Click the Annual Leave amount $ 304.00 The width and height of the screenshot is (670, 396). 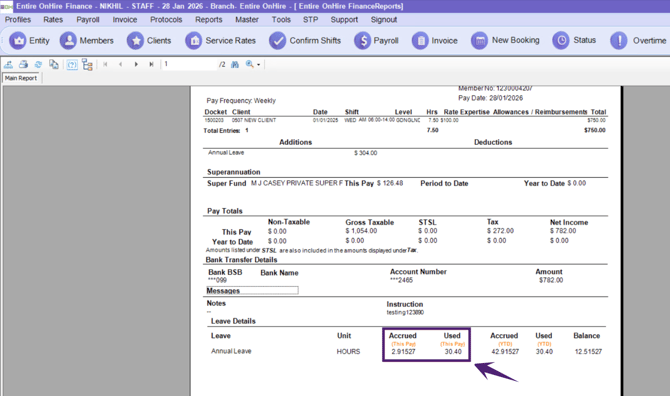(x=365, y=153)
